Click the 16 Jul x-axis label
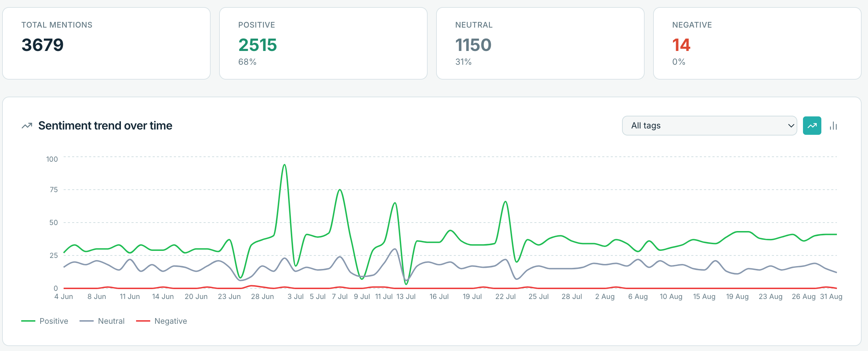 point(439,297)
